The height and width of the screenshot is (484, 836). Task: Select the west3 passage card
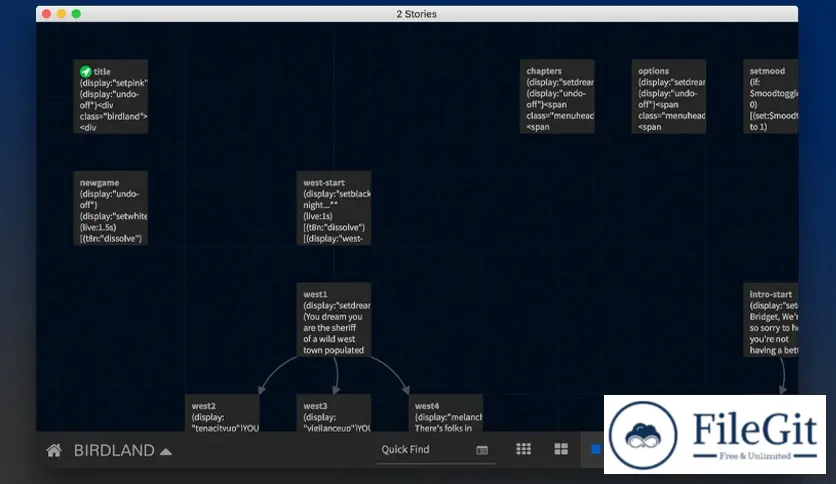click(334, 413)
